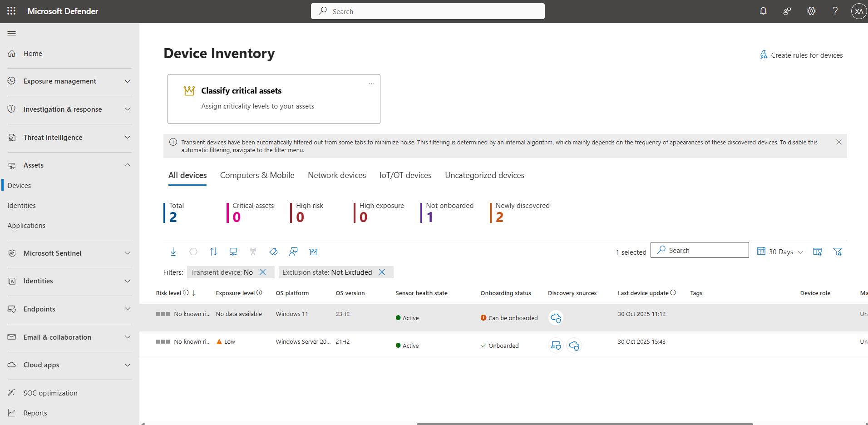Collapse the Assets section
The height and width of the screenshot is (425, 868).
click(x=128, y=165)
